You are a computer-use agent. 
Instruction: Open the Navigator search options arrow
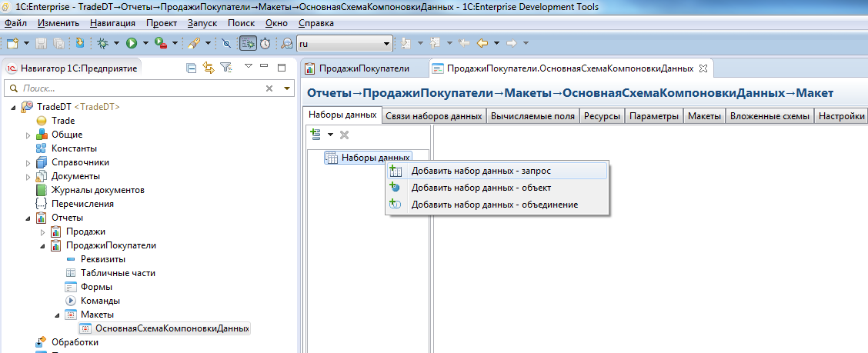coord(287,88)
